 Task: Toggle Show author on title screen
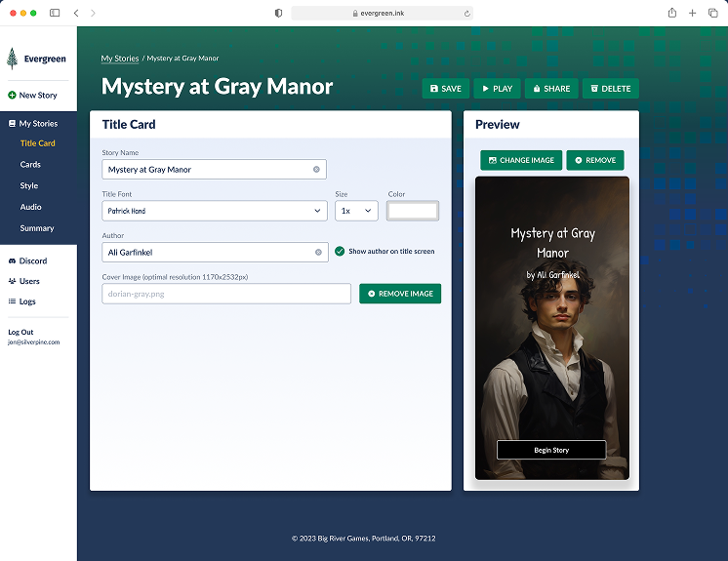click(340, 251)
